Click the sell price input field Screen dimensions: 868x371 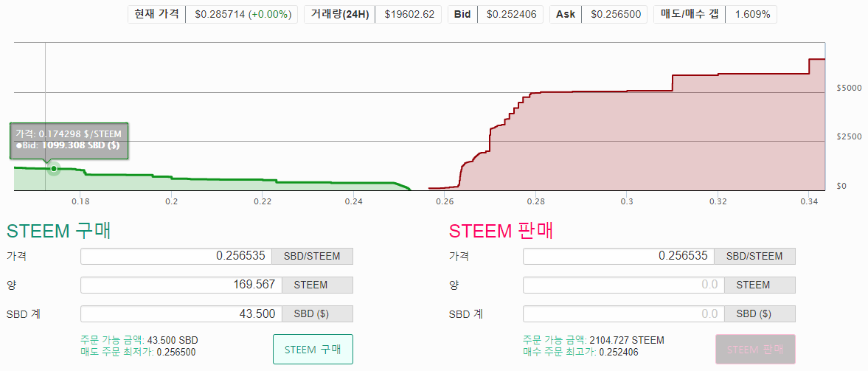(618, 256)
